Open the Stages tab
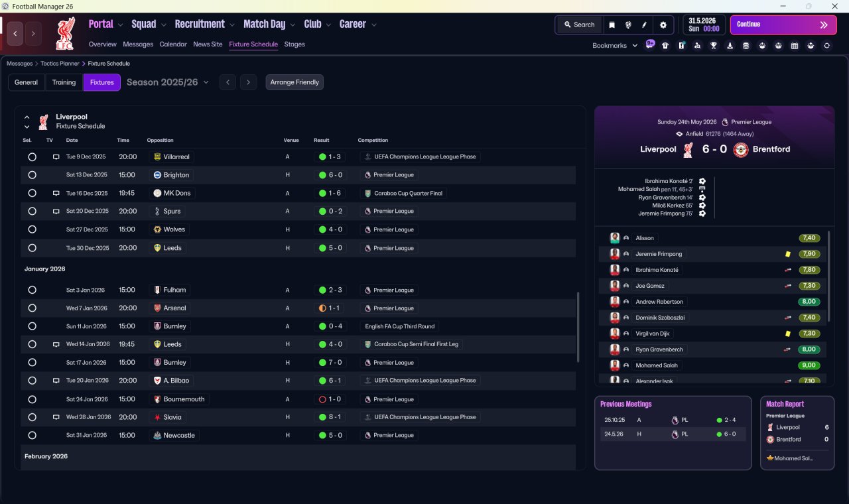Viewport: 849px width, 504px height. (294, 44)
